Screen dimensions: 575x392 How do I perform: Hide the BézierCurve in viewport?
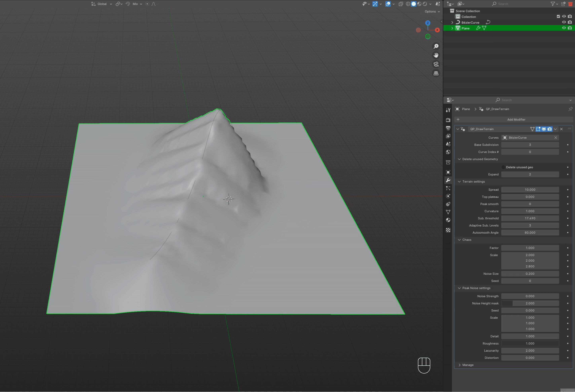564,22
